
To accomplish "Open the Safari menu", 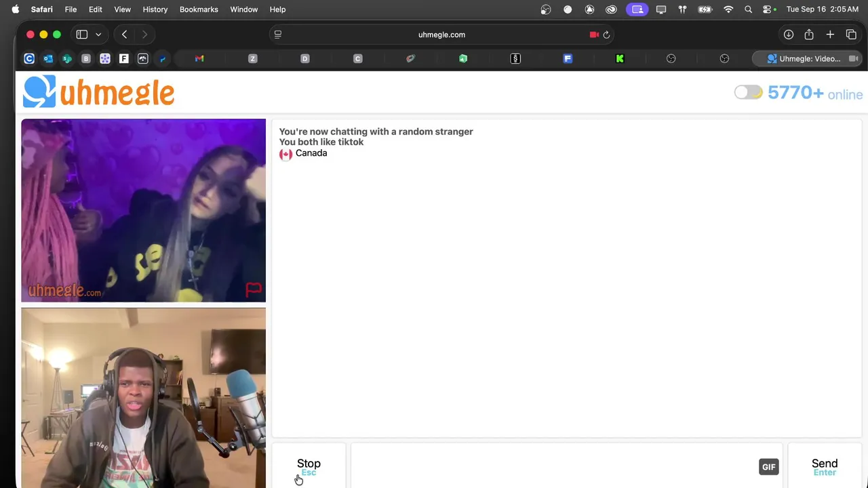I will tap(42, 9).
